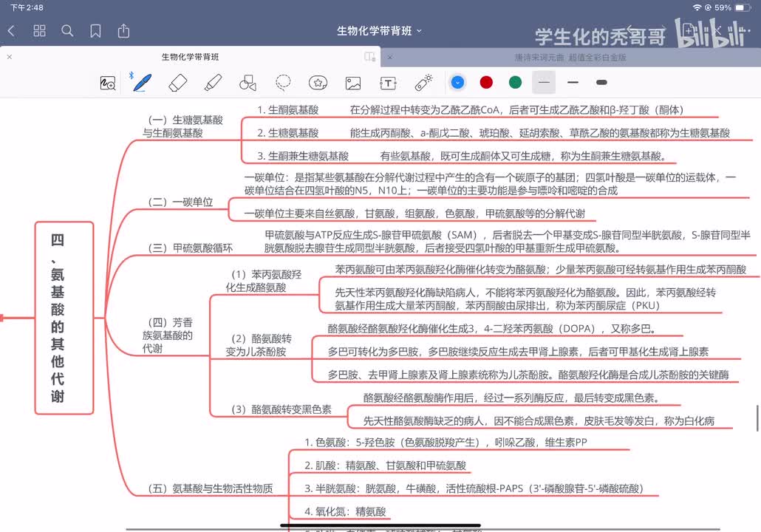761x532 pixels.
Task: Select the Eraser tool
Action: [x=177, y=83]
